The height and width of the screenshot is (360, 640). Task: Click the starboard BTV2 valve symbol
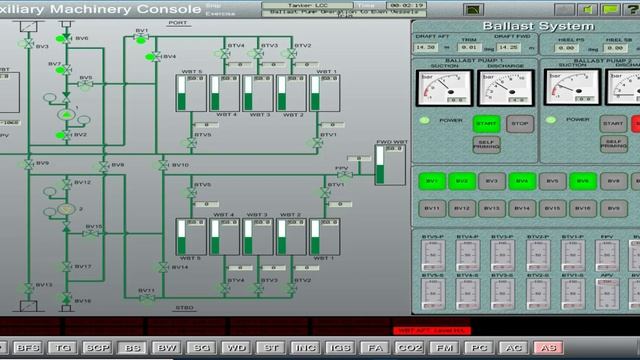point(291,288)
